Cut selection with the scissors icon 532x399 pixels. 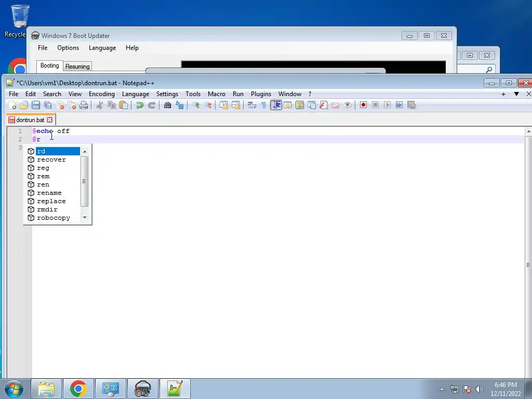point(99,105)
